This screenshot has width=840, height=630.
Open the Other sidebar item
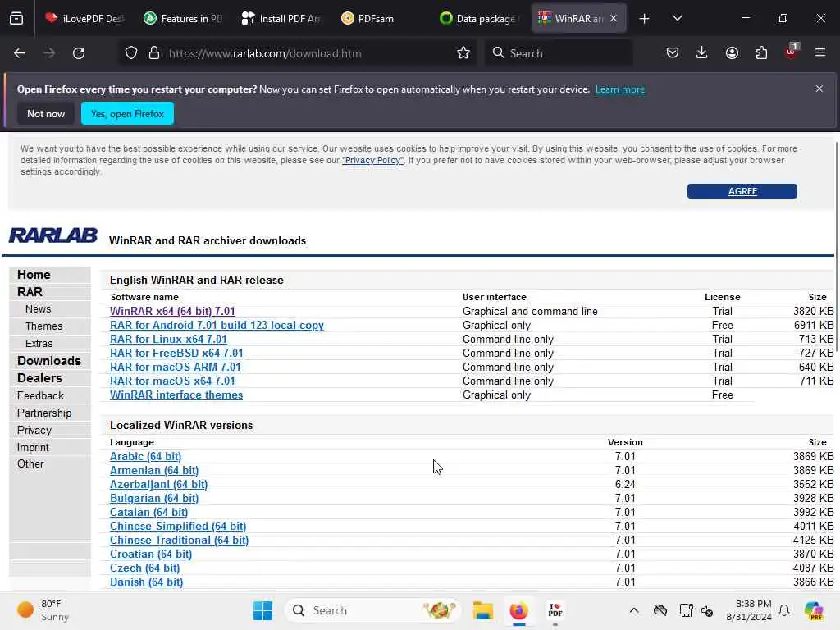tap(30, 464)
